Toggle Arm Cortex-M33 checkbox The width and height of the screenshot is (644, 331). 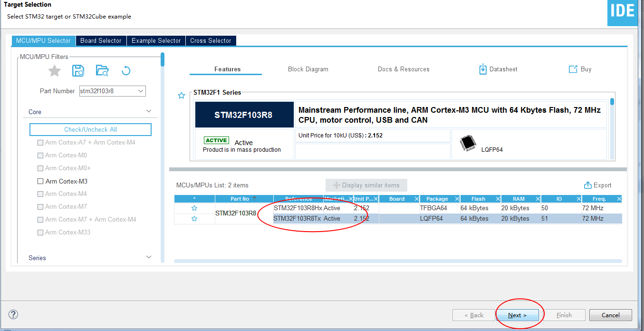[40, 232]
